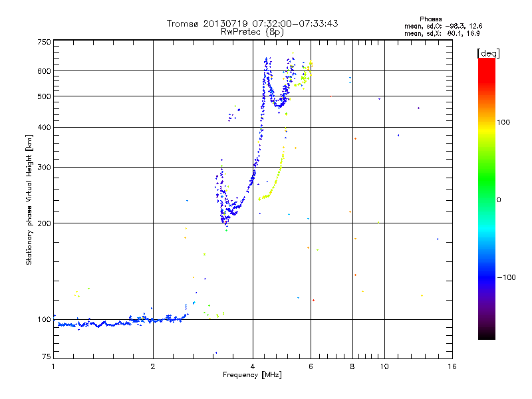Click the '[deg]' colorbar label
Image resolution: width=532 pixels, height=399 pixels.
pos(488,53)
